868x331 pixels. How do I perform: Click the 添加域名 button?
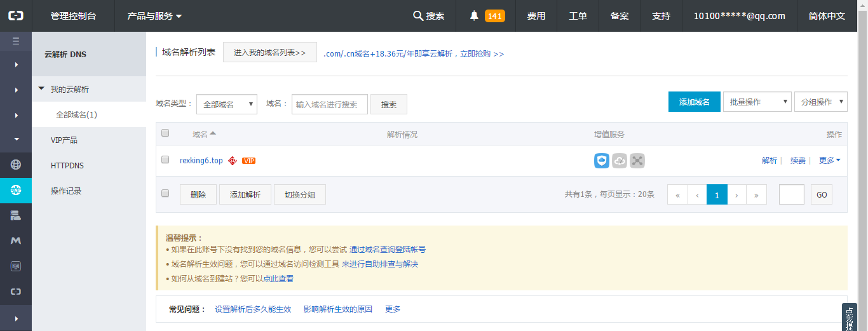695,102
